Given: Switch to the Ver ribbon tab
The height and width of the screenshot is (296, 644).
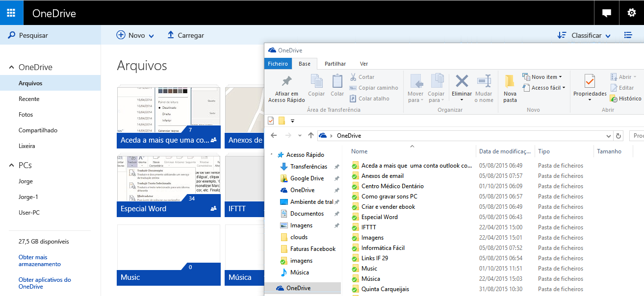Looking at the screenshot, I should [x=364, y=64].
